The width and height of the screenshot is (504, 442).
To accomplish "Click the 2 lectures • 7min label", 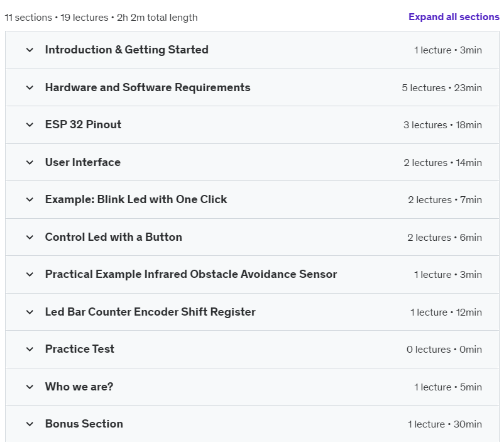I will 445,200.
